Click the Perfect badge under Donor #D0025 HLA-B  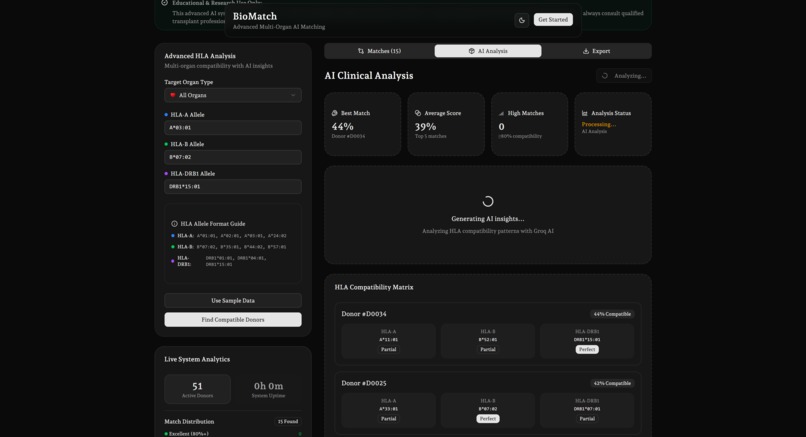[488, 418]
